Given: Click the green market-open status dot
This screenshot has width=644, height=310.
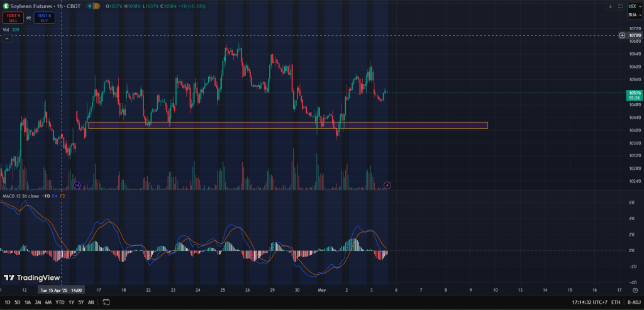Looking at the screenshot, I should [89, 6].
